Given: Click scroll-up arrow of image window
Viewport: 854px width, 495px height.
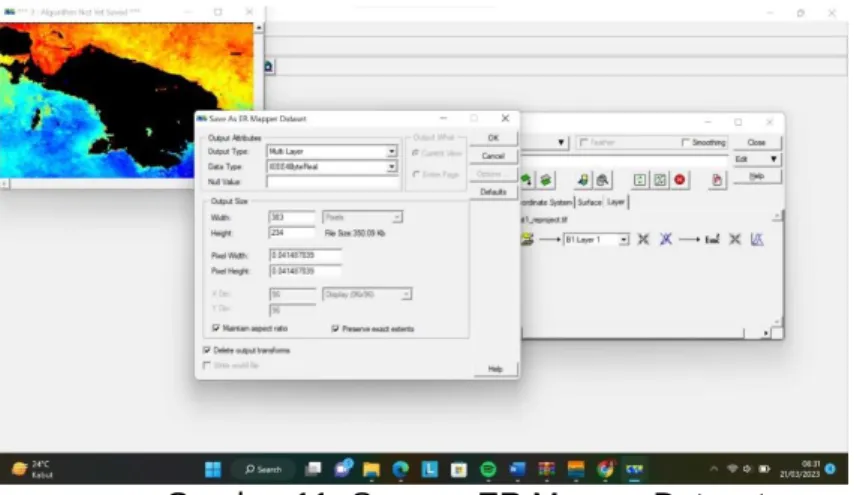Looking at the screenshot, I should tap(259, 27).
